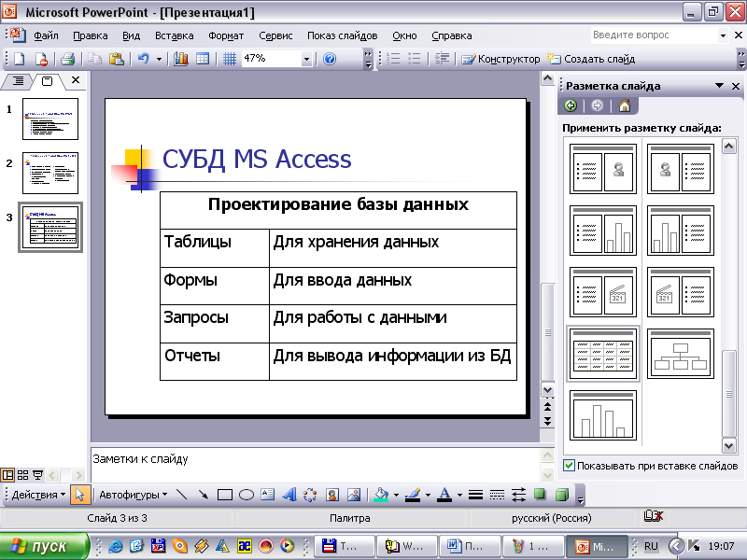
Task: Click the Введите вопрос help input field
Action: (653, 35)
